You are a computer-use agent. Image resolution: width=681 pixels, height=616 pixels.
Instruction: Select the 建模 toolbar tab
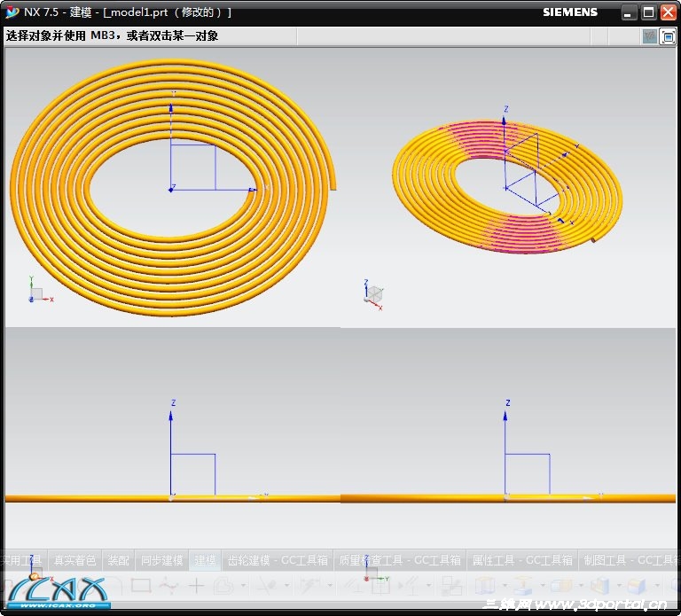point(205,560)
